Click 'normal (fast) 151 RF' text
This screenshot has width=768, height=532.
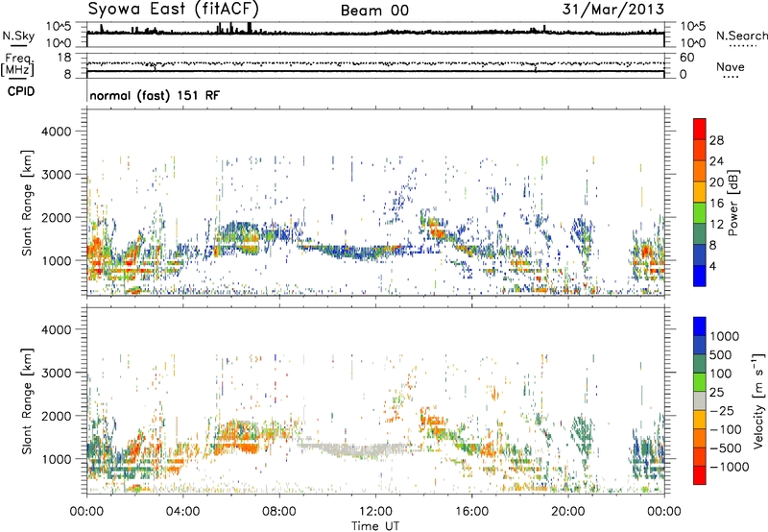point(155,95)
